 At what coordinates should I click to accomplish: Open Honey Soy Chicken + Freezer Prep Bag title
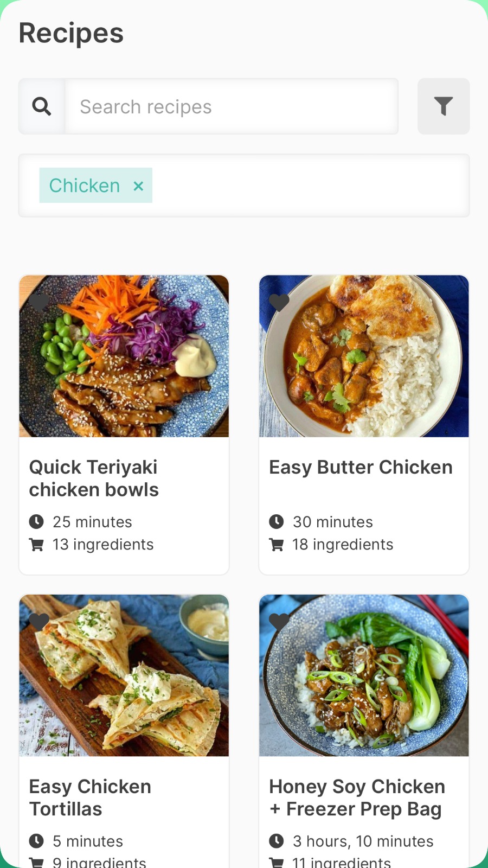(357, 797)
